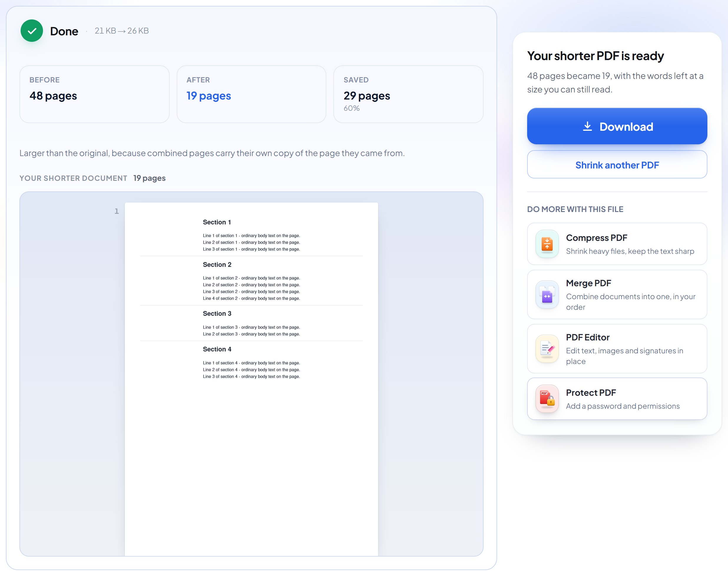Download the shorter PDF
Screen dimensions: 728x576
pos(617,126)
